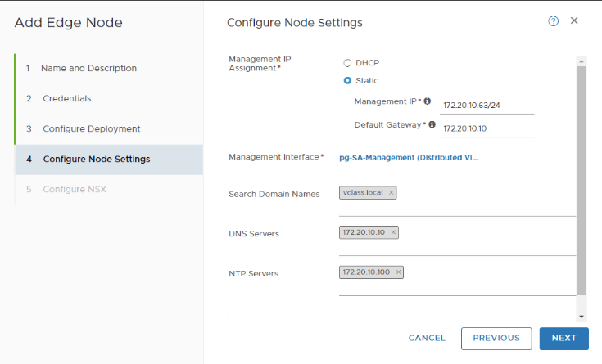This screenshot has width=602, height=364.
Task: Go to step 2 Credentials
Action: point(66,98)
